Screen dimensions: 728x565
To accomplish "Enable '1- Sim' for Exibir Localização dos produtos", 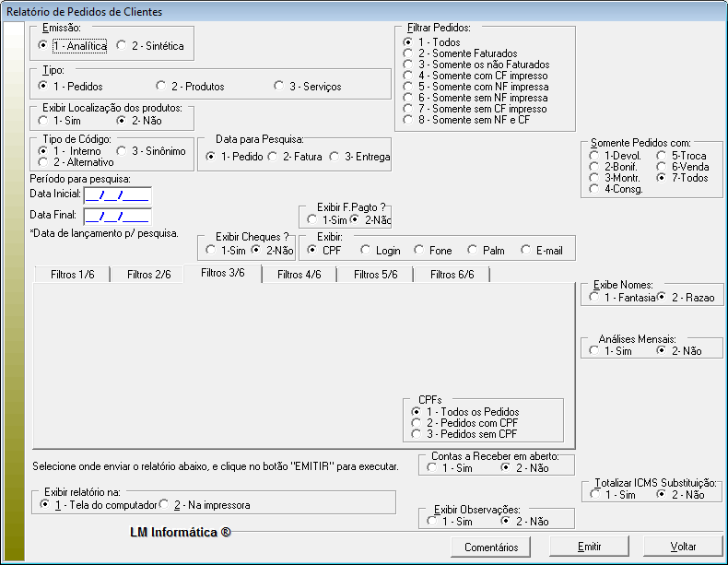I will pos(43,121).
